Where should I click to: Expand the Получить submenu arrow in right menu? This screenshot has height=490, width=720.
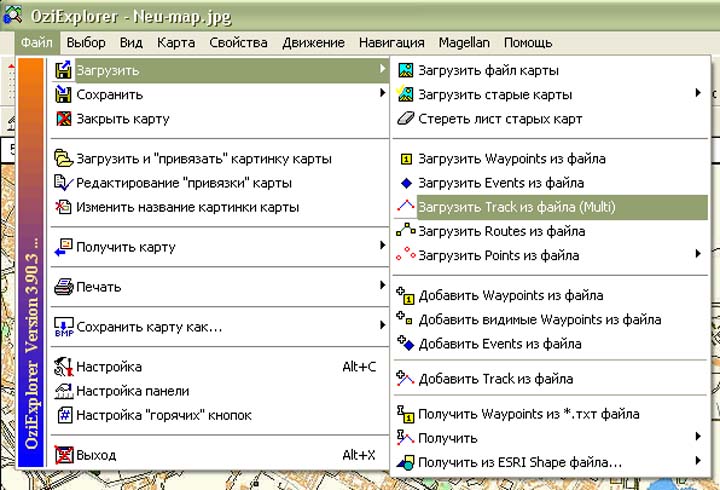698,436
